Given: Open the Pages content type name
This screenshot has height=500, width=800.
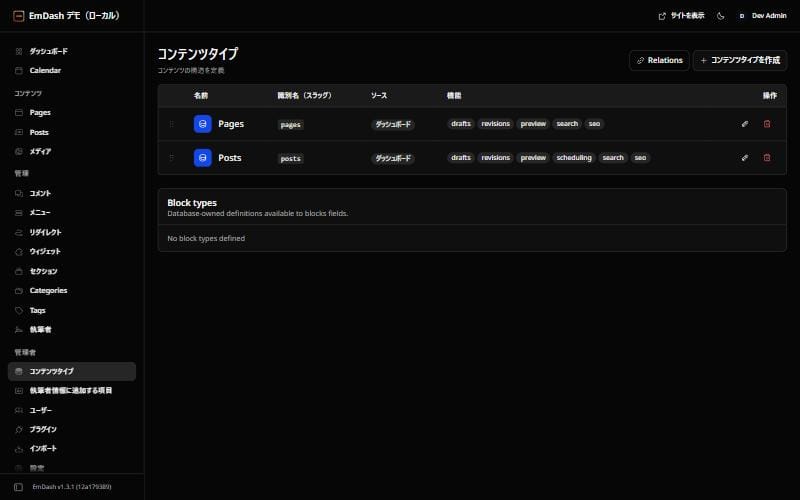Looking at the screenshot, I should click(x=231, y=124).
